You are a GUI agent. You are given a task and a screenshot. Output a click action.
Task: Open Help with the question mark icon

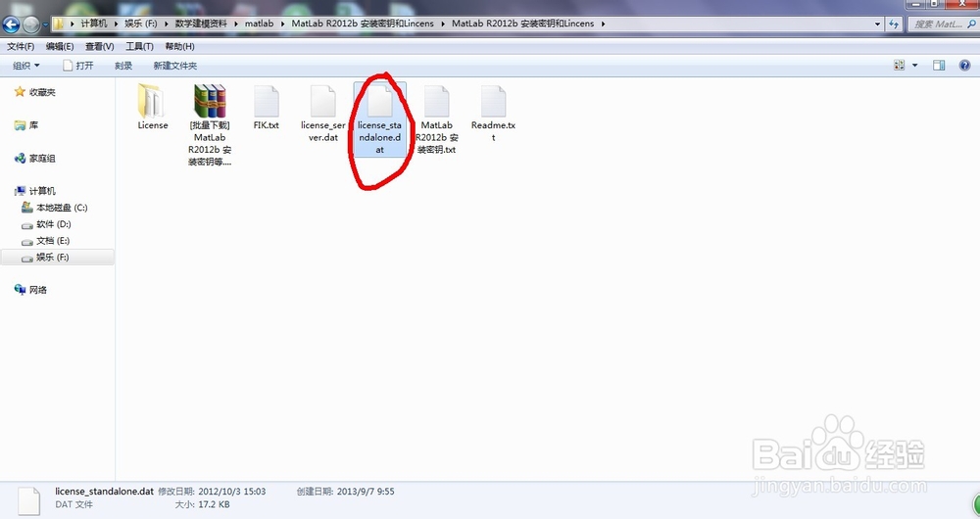[x=964, y=65]
